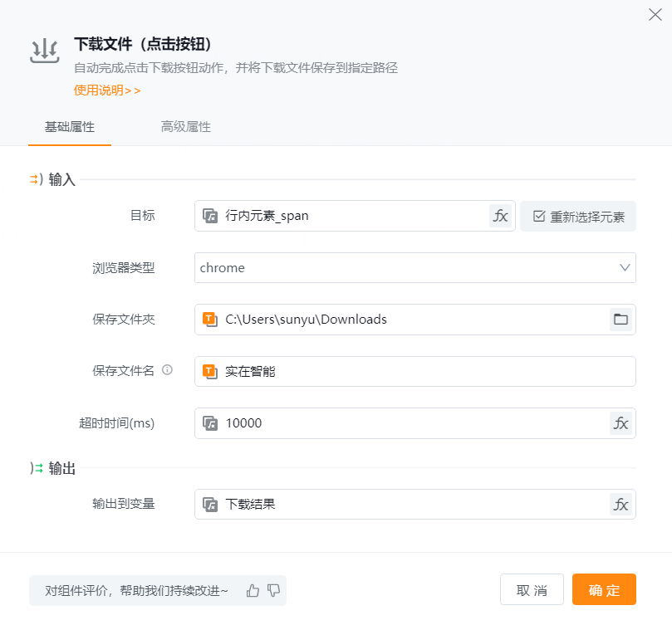
Task: Click info icon next to 保存文件名
Action: click(167, 370)
